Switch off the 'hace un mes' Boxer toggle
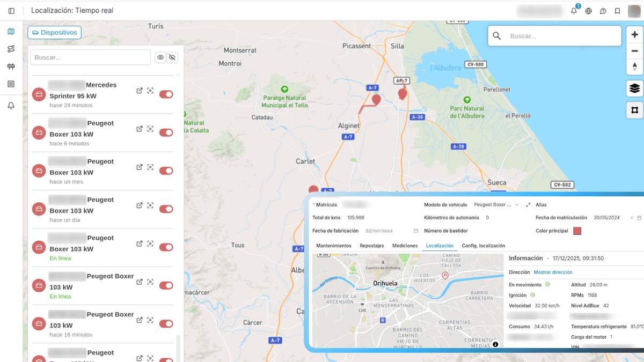The height and width of the screenshot is (362, 644). (166, 171)
